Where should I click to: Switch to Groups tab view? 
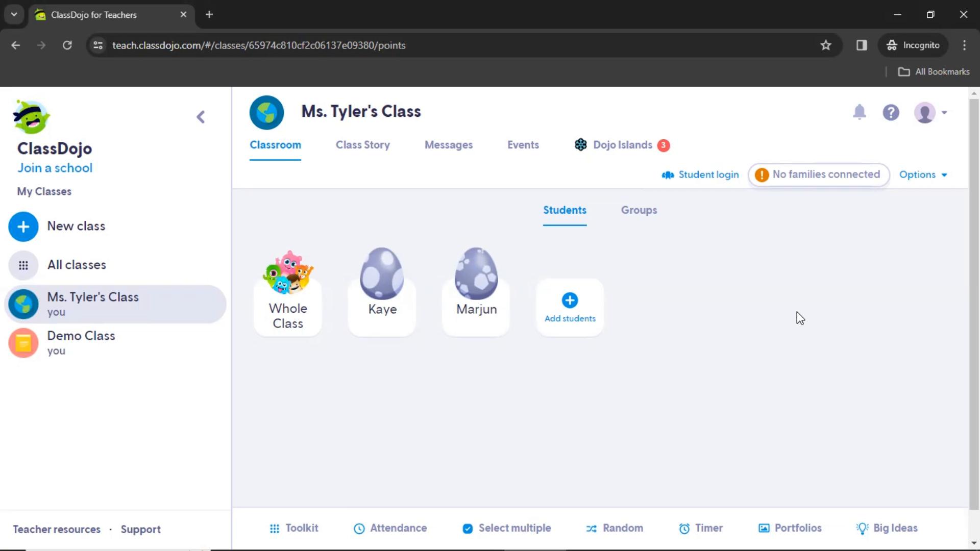639,210
